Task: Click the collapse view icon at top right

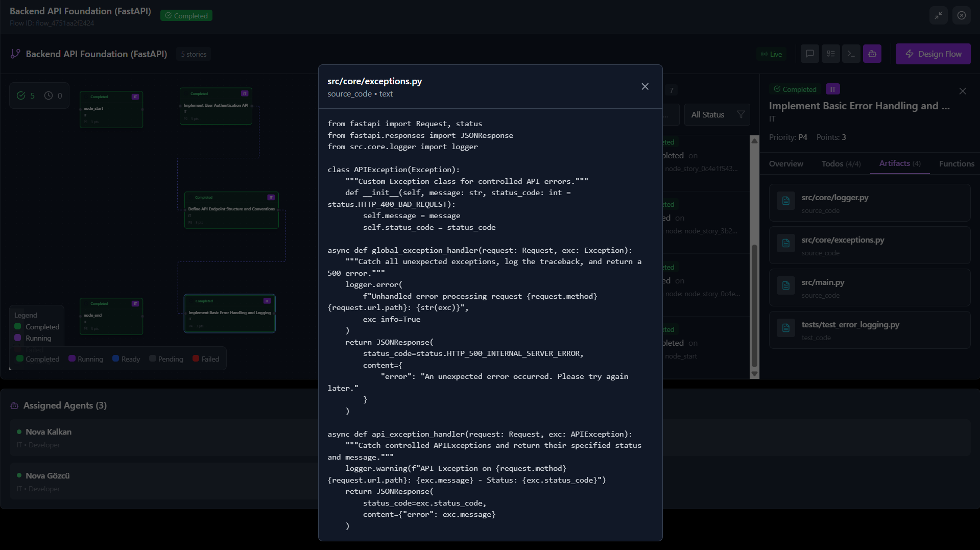Action: 939,15
